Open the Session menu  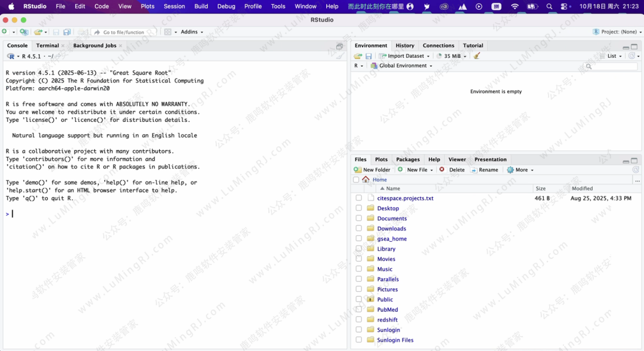174,7
